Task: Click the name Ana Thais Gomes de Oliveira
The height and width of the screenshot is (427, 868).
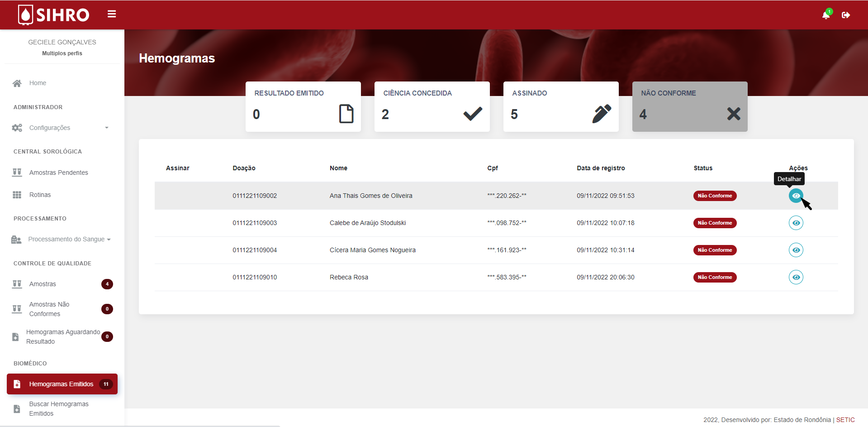Action: pos(371,196)
